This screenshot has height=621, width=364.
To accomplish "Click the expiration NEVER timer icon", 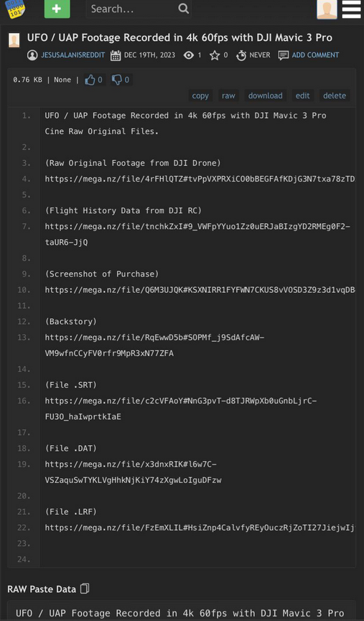I will tap(241, 55).
